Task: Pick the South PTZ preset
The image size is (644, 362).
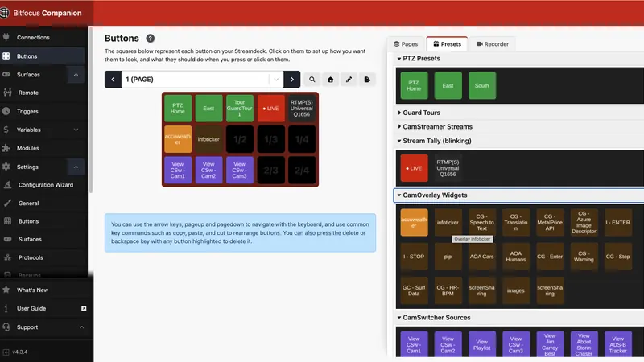Action: click(x=481, y=86)
